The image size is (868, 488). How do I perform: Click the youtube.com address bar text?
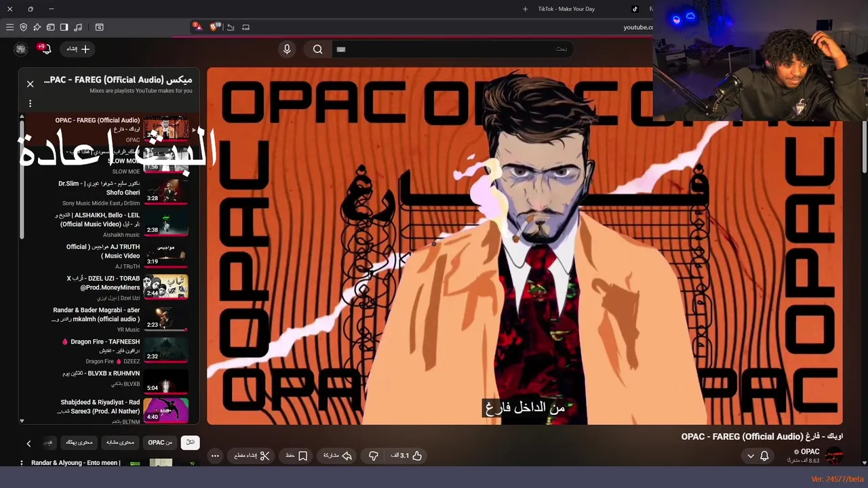tap(637, 27)
